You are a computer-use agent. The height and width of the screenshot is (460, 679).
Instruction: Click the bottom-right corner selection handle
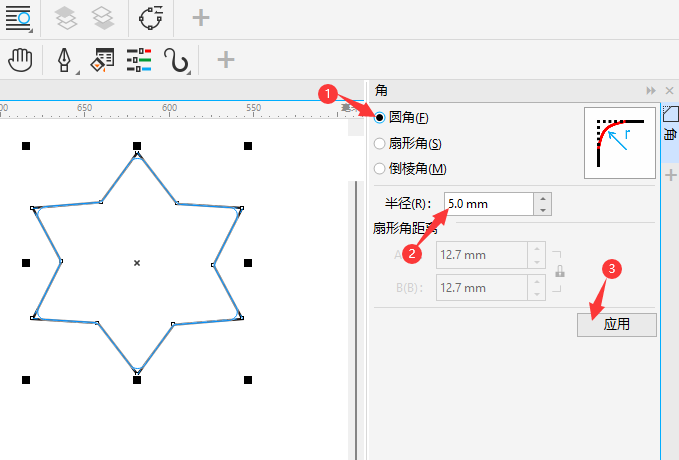pyautogui.click(x=248, y=380)
